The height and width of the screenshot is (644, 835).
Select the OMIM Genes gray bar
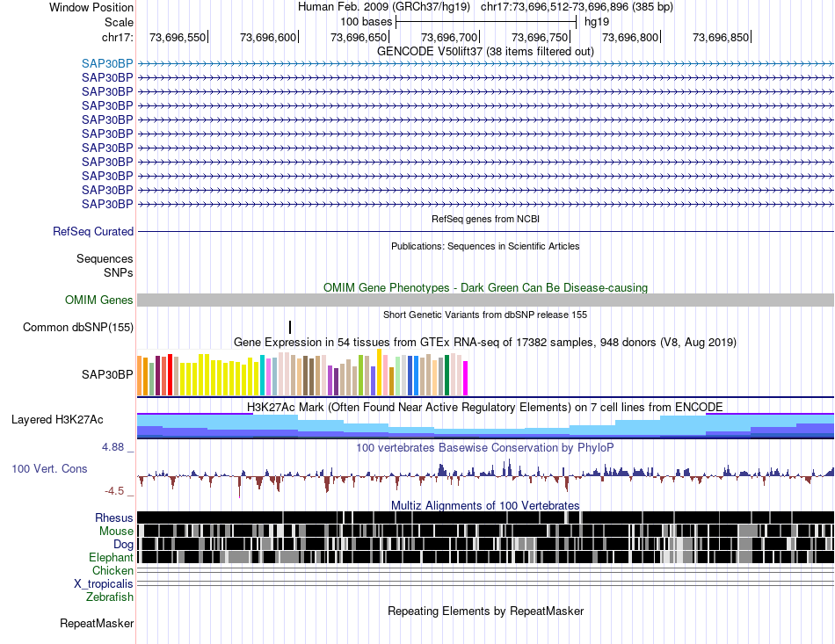click(485, 300)
